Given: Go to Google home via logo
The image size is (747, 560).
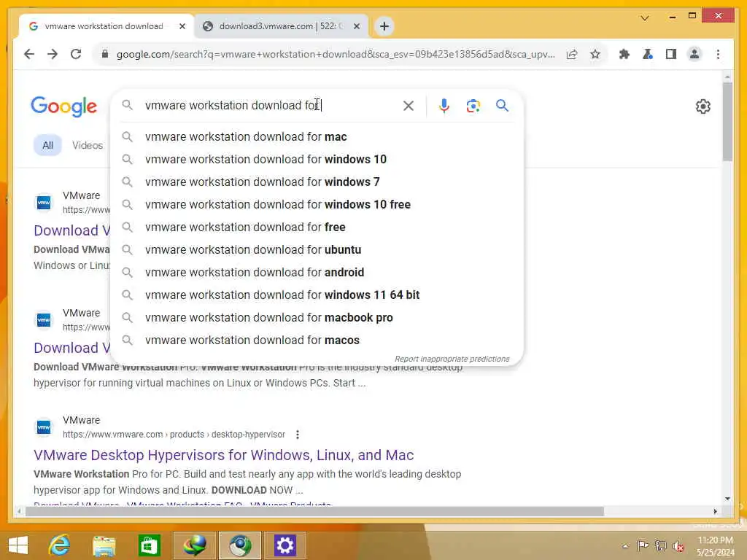Looking at the screenshot, I should pyautogui.click(x=64, y=106).
